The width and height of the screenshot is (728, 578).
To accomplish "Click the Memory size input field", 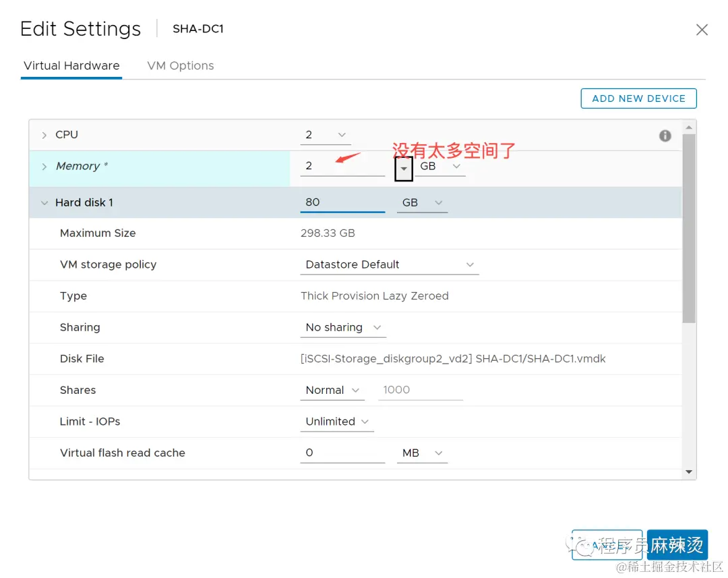I will 342,166.
